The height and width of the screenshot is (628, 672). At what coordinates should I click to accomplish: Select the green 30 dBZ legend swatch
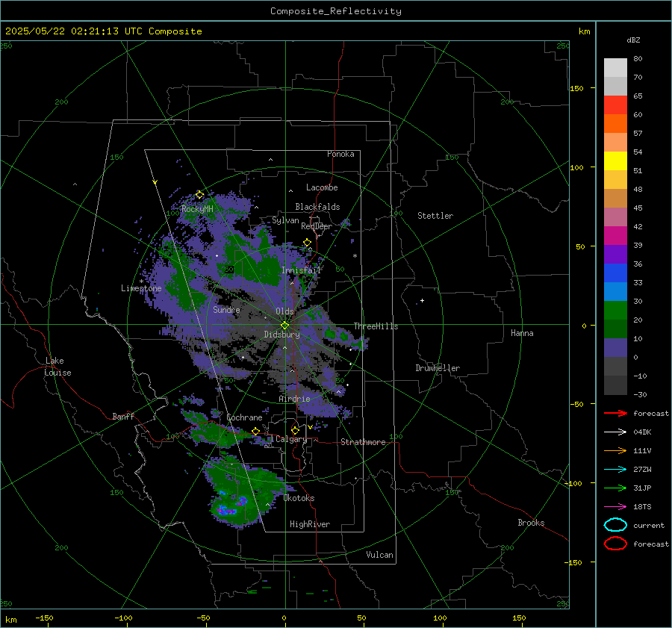615,311
